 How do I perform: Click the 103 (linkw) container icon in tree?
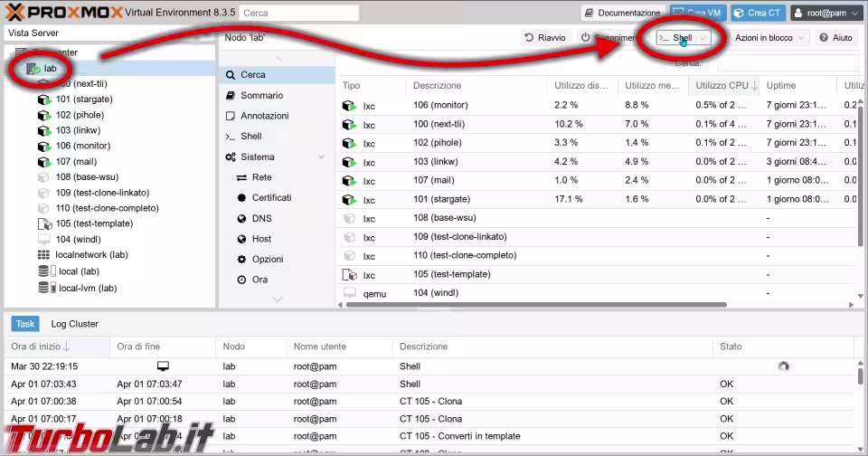click(x=43, y=131)
